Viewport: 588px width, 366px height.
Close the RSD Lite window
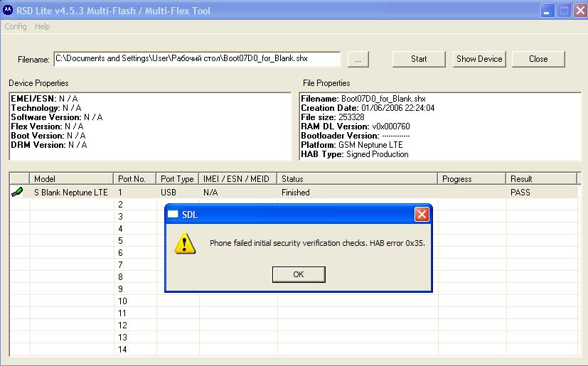click(x=579, y=11)
